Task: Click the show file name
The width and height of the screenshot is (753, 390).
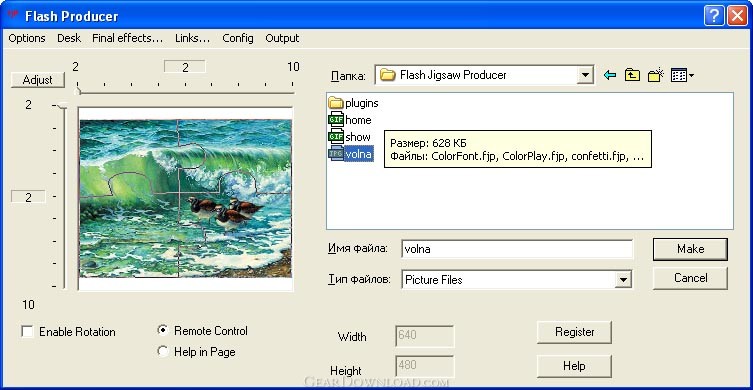Action: (358, 137)
